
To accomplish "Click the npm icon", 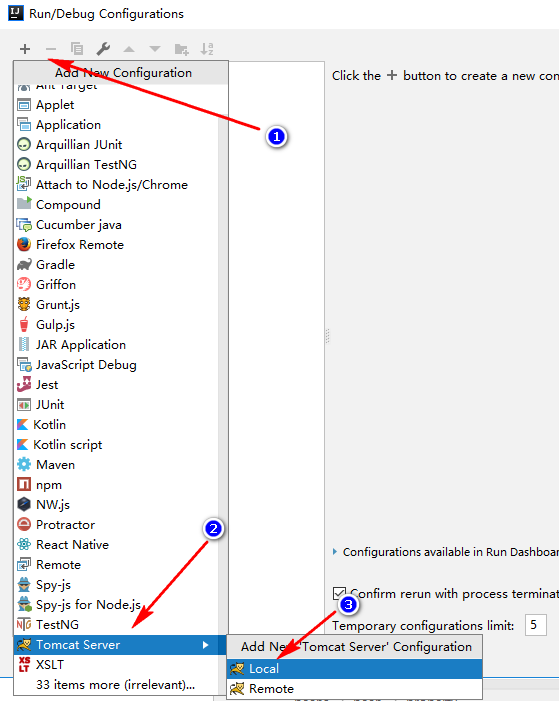I will (x=24, y=485).
